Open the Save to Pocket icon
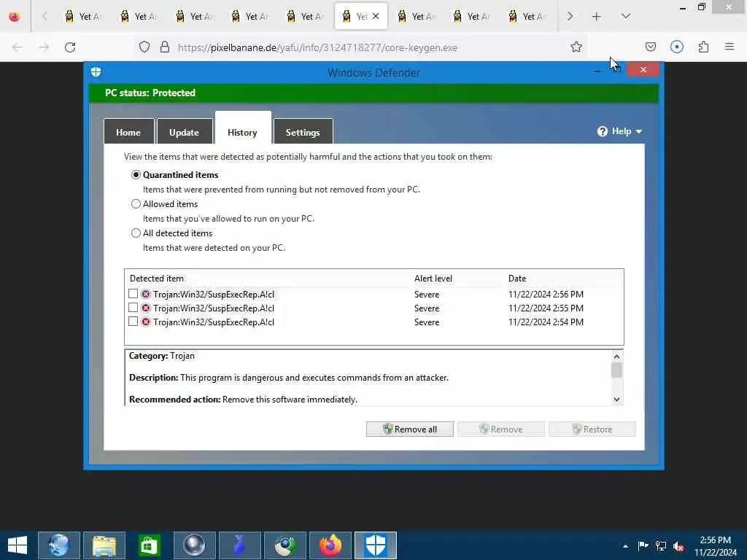 [650, 47]
